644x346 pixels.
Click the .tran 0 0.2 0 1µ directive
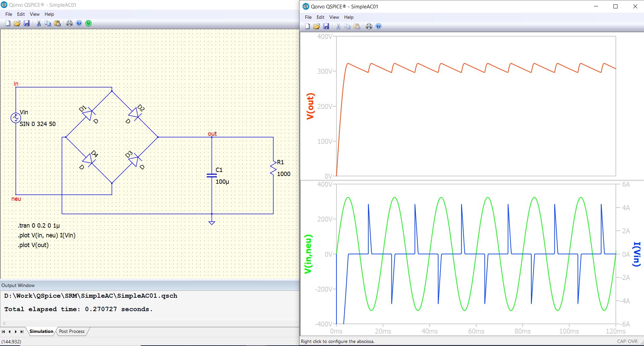click(x=39, y=226)
